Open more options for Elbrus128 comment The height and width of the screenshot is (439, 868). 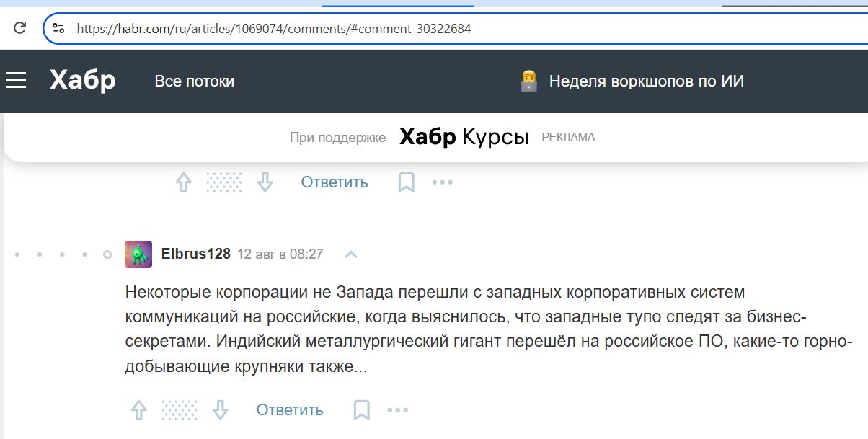tap(397, 410)
